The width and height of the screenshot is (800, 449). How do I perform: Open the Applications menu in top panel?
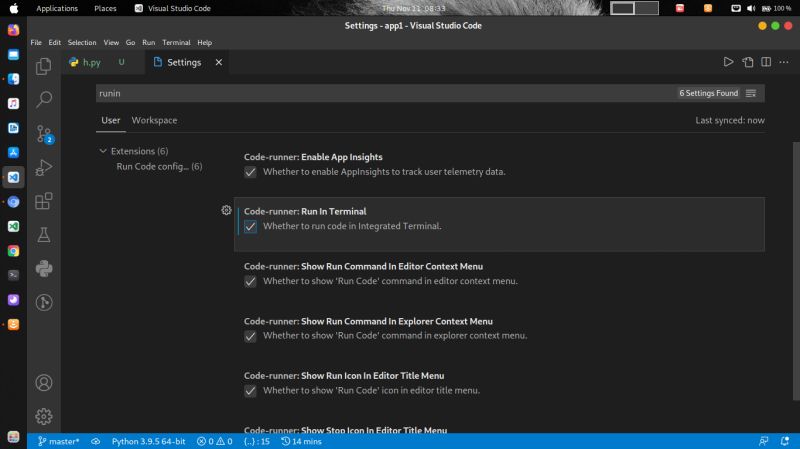[x=57, y=8]
